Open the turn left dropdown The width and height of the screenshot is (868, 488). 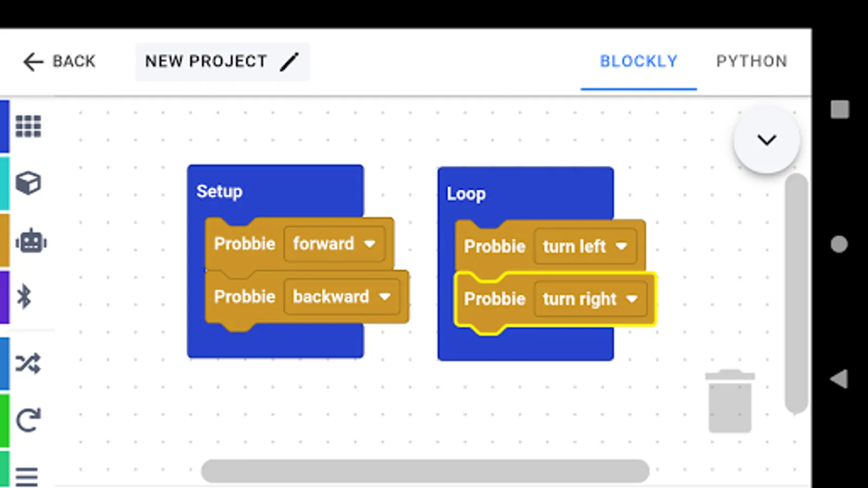pos(585,246)
